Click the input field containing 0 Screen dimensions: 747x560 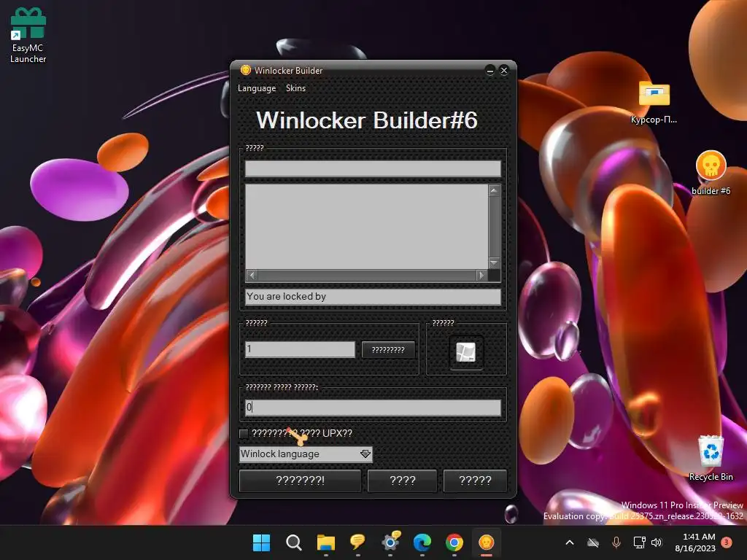pyautogui.click(x=373, y=407)
